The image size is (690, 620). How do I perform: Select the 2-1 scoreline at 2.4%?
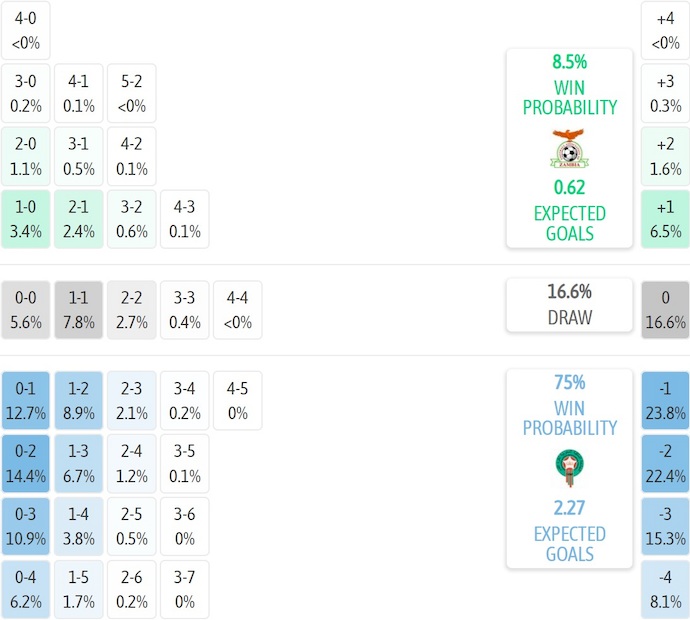(x=79, y=219)
